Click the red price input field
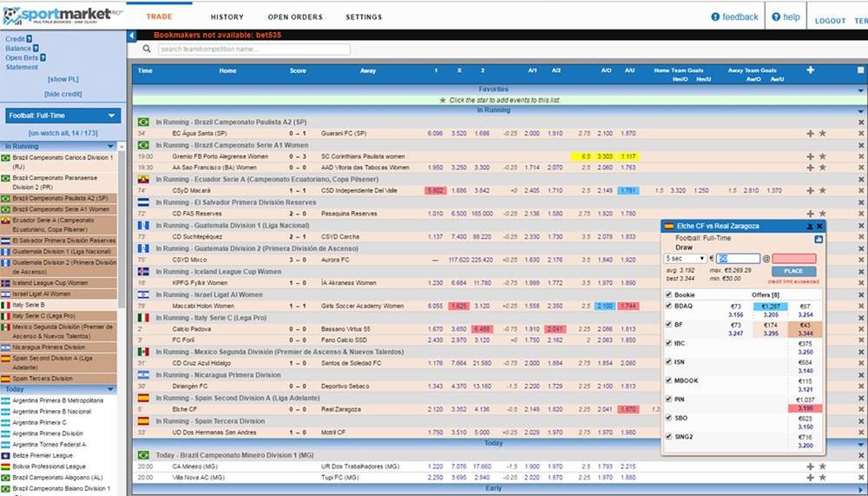The image size is (868, 496). pyautogui.click(x=794, y=258)
